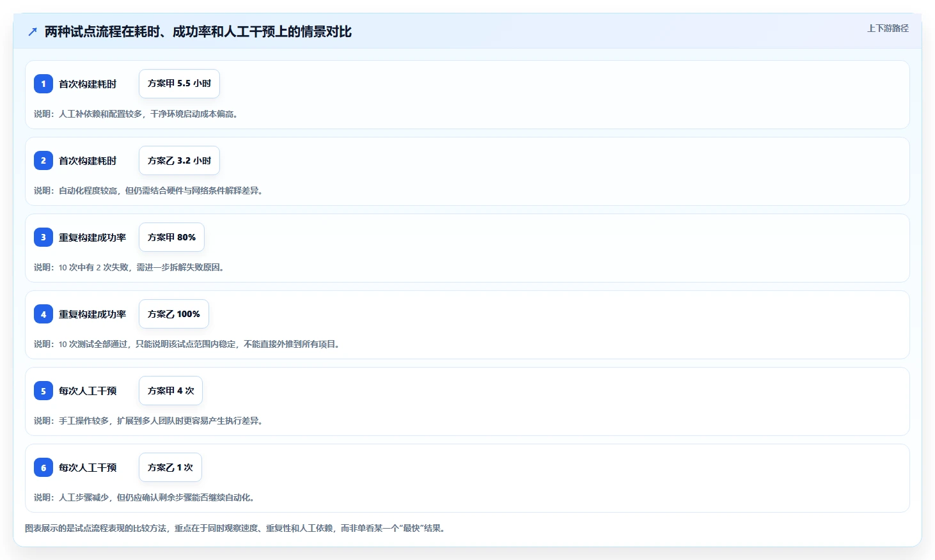935x560 pixels.
Task: Select the chart title 两种试点流程在耗时、成功率和人工干预上的情景对比
Action: (x=198, y=32)
